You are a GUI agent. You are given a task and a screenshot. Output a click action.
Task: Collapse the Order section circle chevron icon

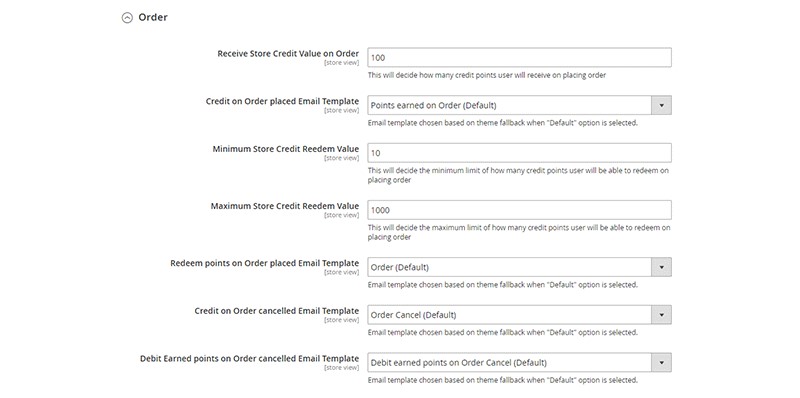click(127, 18)
